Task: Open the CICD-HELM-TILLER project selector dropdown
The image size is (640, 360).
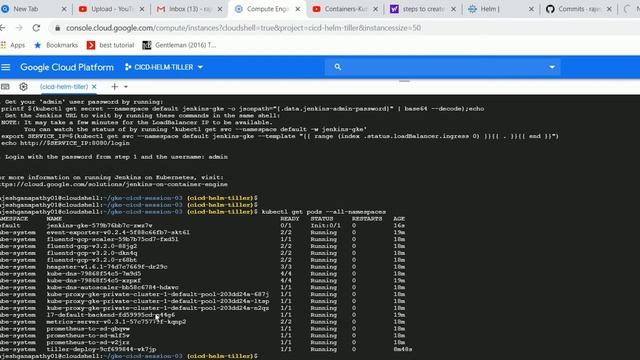Action: coord(164,67)
